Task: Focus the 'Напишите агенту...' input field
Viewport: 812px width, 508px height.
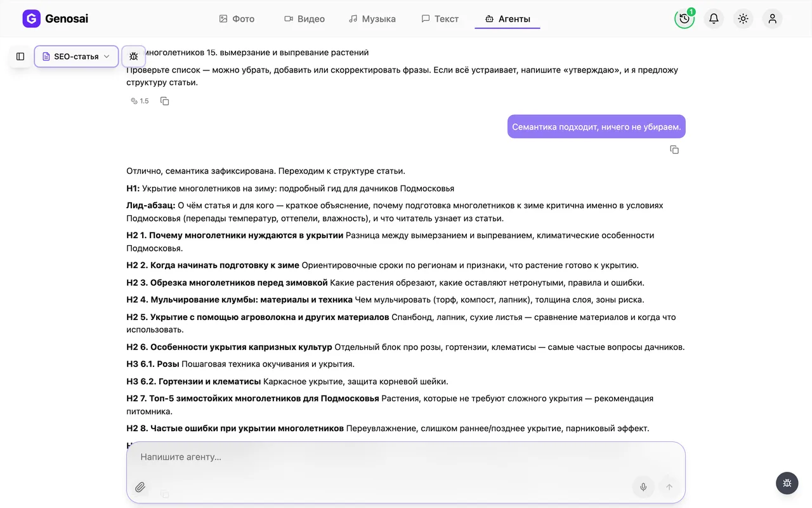Action: (406, 457)
